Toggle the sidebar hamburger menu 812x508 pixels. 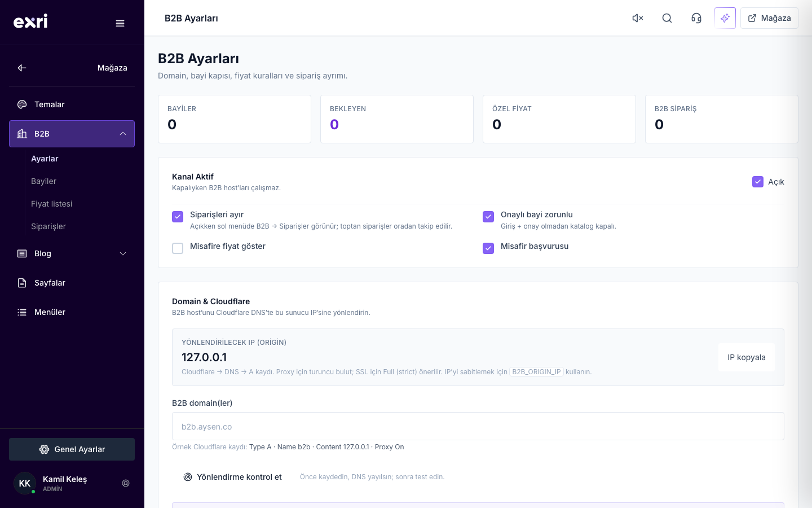[x=120, y=23]
